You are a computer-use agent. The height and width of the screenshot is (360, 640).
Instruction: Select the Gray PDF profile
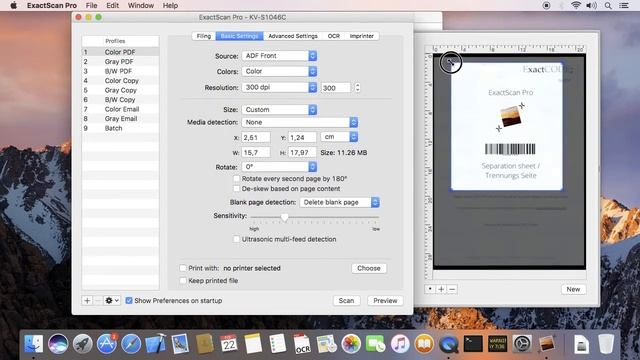tap(120, 61)
